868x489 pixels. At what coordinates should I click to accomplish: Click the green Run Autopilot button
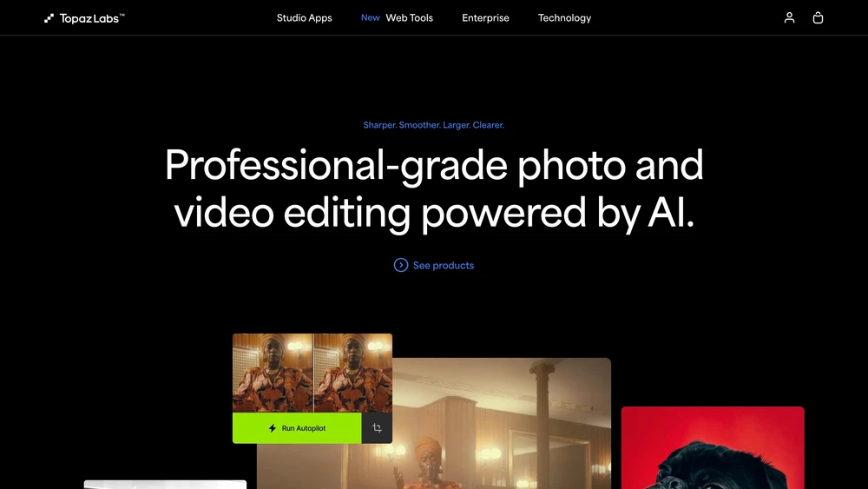tap(297, 427)
